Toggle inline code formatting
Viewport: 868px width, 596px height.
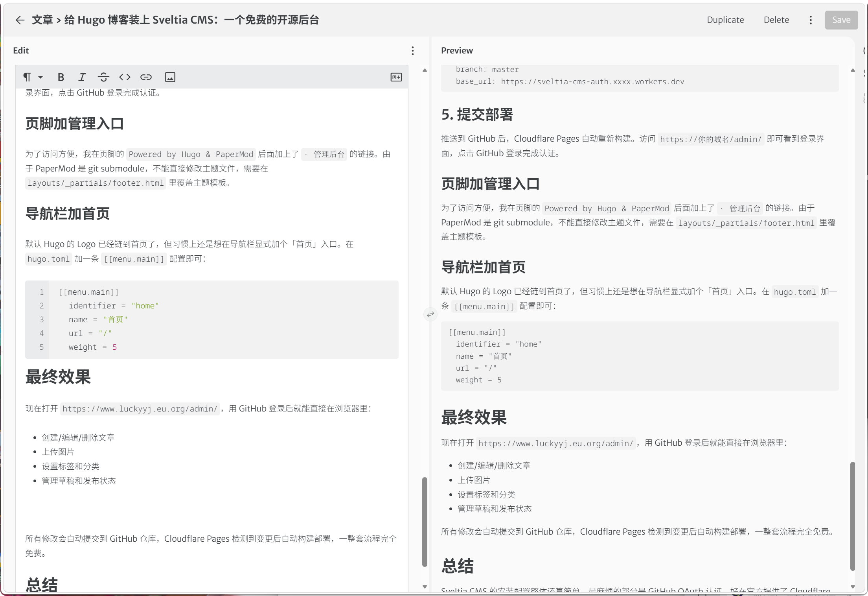[x=125, y=77]
